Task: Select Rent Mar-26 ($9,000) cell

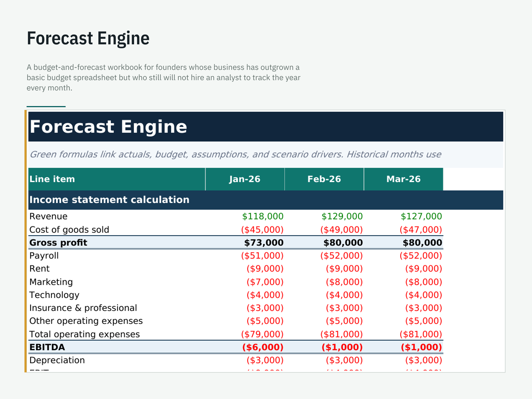Action: click(x=424, y=269)
